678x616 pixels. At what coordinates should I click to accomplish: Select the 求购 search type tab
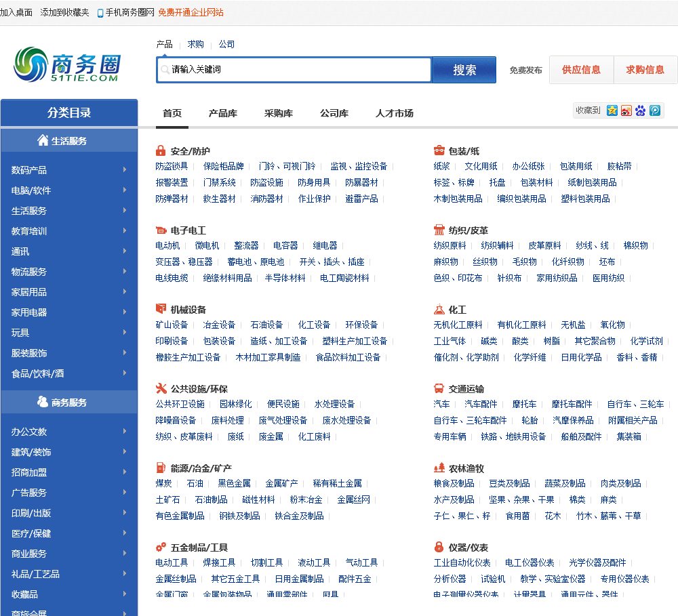(x=195, y=44)
